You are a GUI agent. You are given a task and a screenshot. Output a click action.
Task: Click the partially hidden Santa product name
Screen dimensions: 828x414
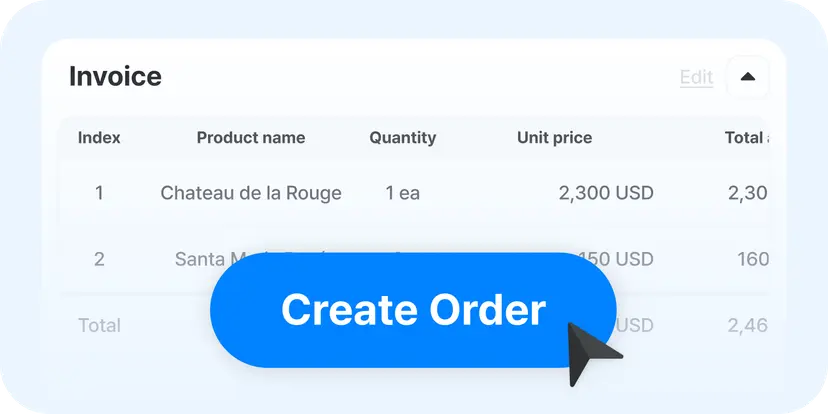click(199, 259)
